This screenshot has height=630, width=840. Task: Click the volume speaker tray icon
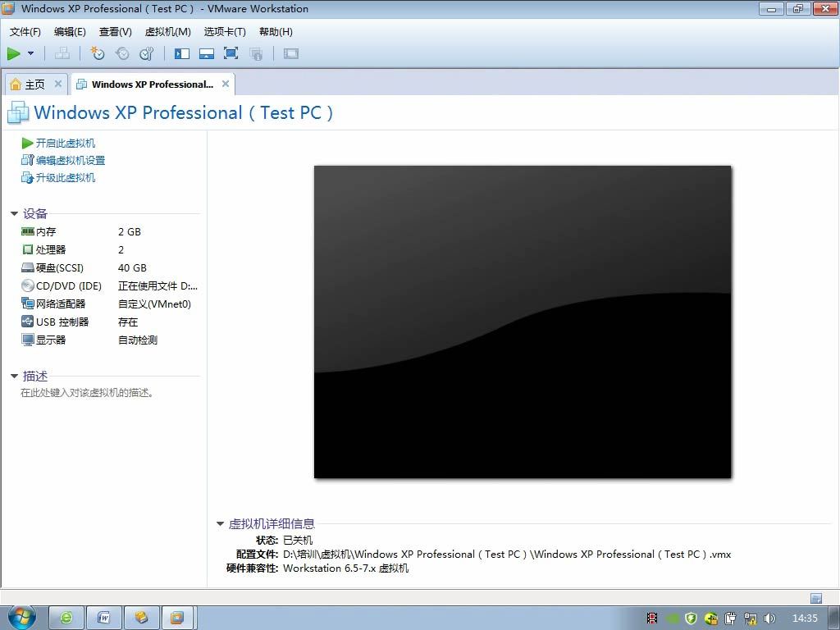point(769,619)
